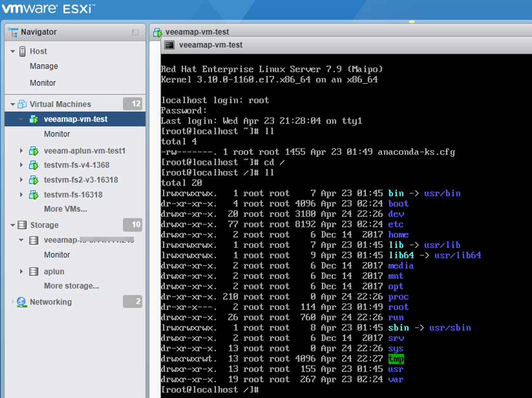The image size is (532, 398).
Task: Select testvm-fs-v4-1368 virtual machine
Action: [77, 165]
